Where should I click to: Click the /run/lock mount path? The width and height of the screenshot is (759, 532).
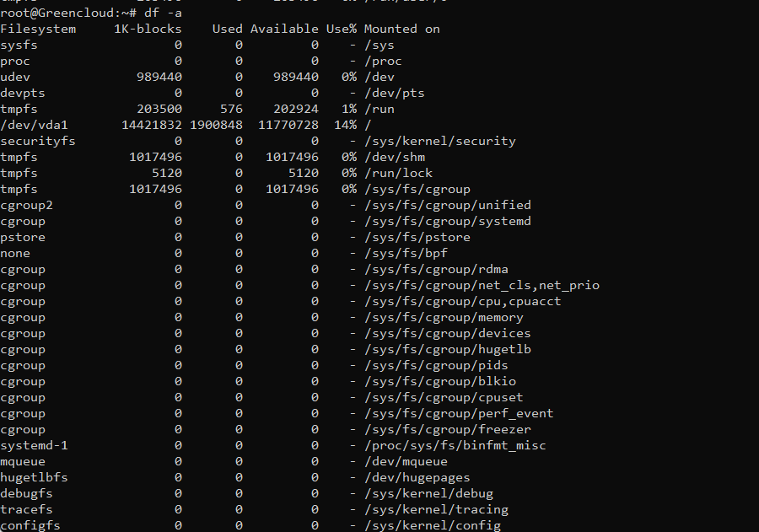tap(398, 173)
